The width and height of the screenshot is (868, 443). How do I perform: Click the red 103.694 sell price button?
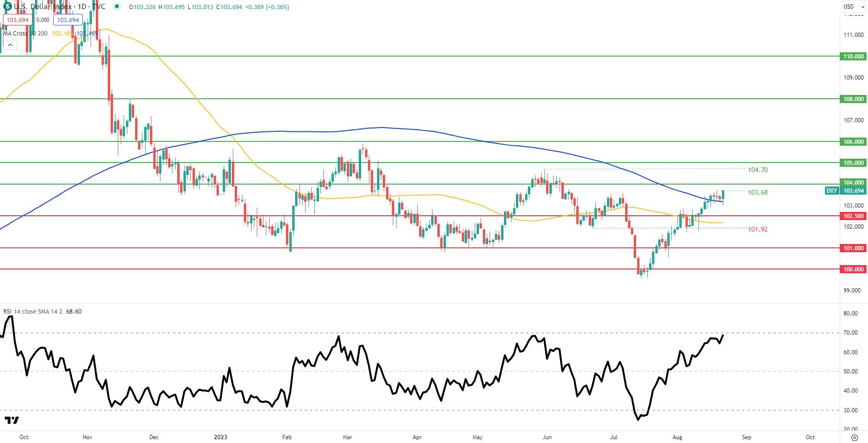pos(18,20)
